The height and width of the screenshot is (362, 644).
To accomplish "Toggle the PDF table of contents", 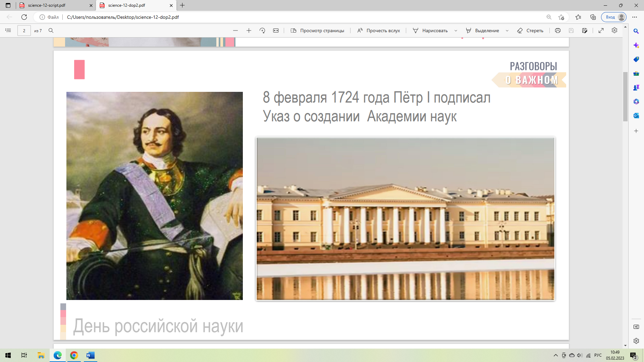I will [8, 31].
